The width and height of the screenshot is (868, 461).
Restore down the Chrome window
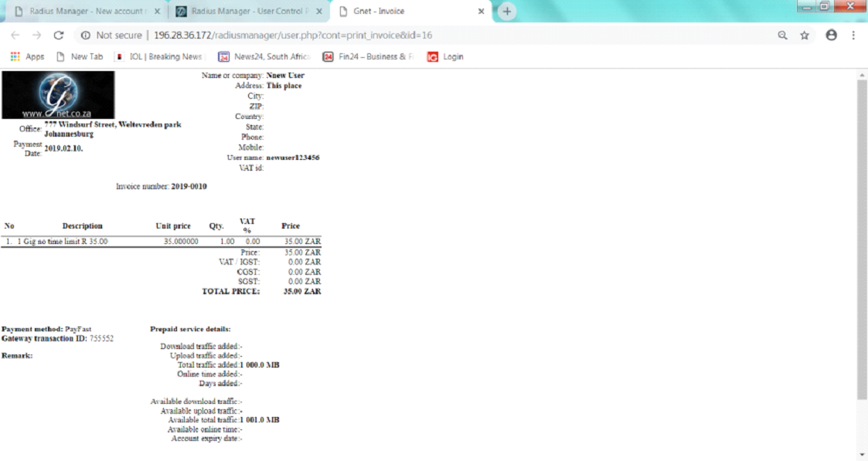tap(825, 6)
